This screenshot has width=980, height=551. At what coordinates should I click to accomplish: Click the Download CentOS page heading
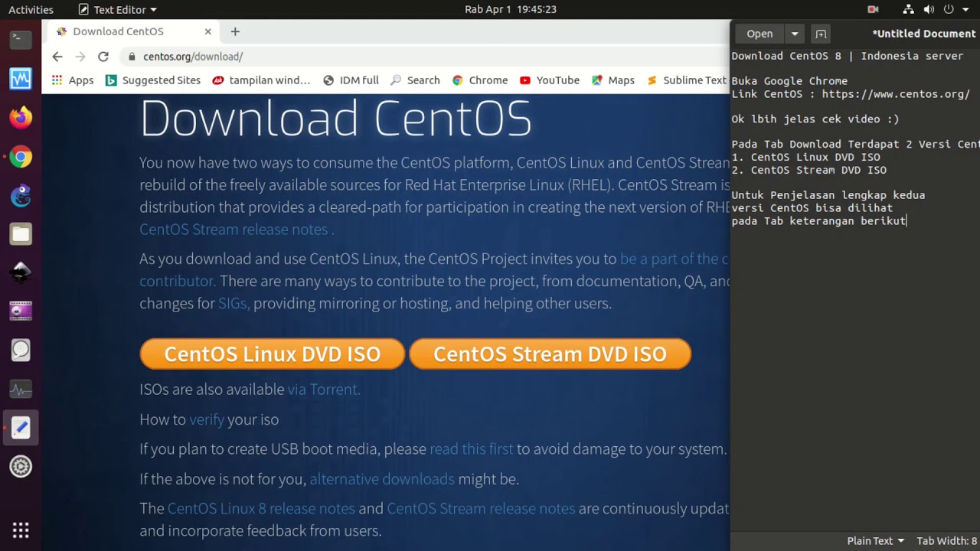[x=335, y=118]
